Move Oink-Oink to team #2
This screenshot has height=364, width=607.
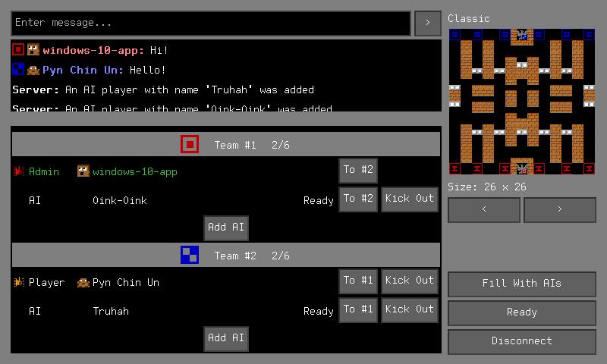pos(358,199)
